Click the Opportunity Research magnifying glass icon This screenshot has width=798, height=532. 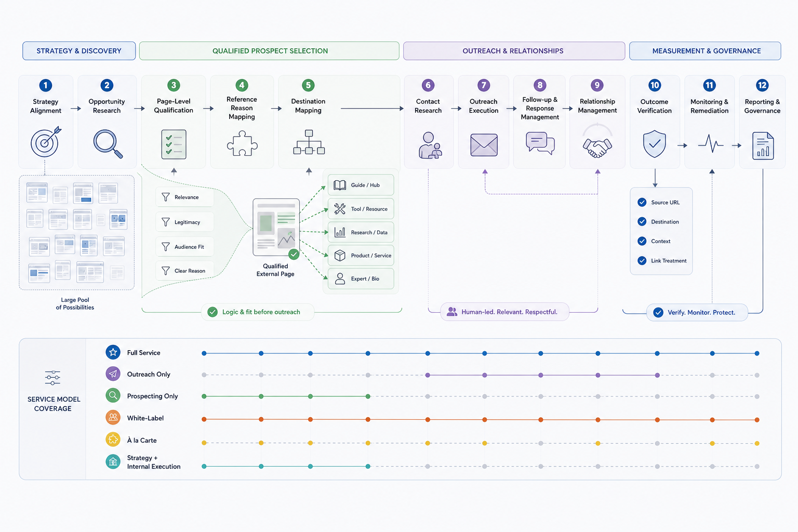108,143
